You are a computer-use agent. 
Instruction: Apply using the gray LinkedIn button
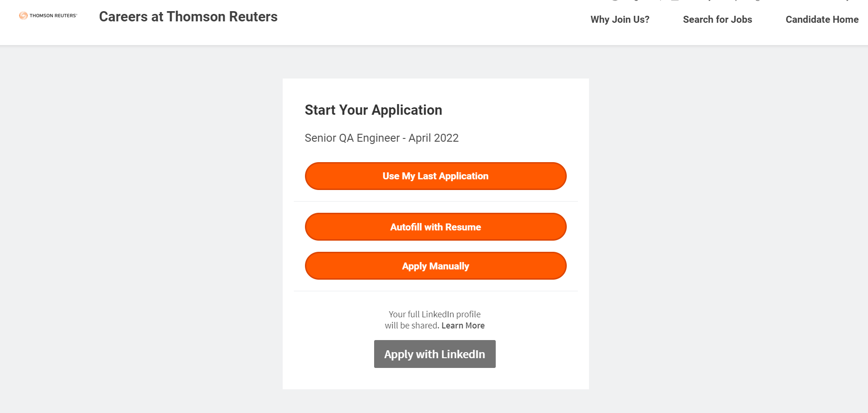point(434,354)
